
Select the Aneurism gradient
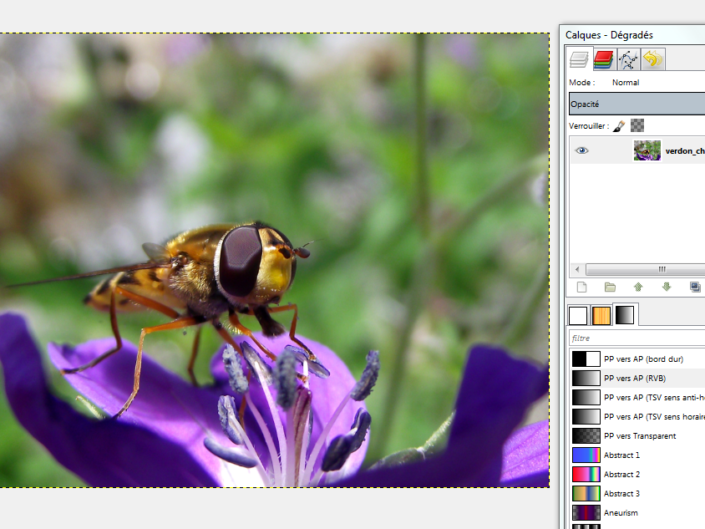coord(638,513)
